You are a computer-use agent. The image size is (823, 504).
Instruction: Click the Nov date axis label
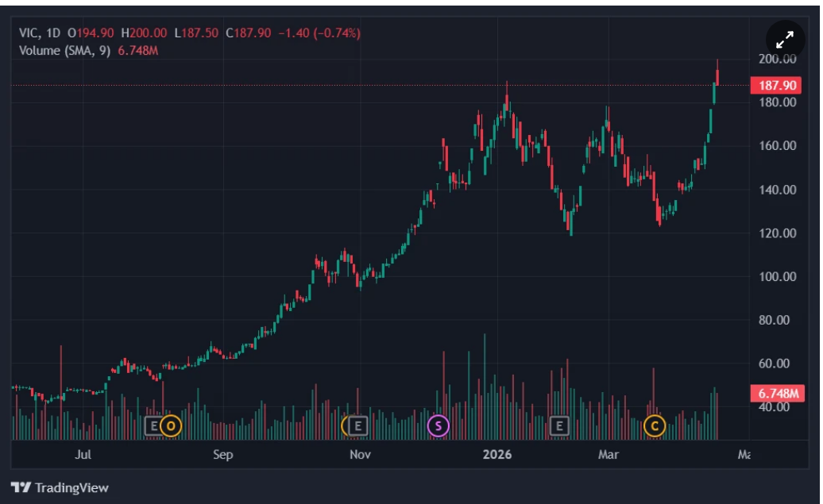360,455
